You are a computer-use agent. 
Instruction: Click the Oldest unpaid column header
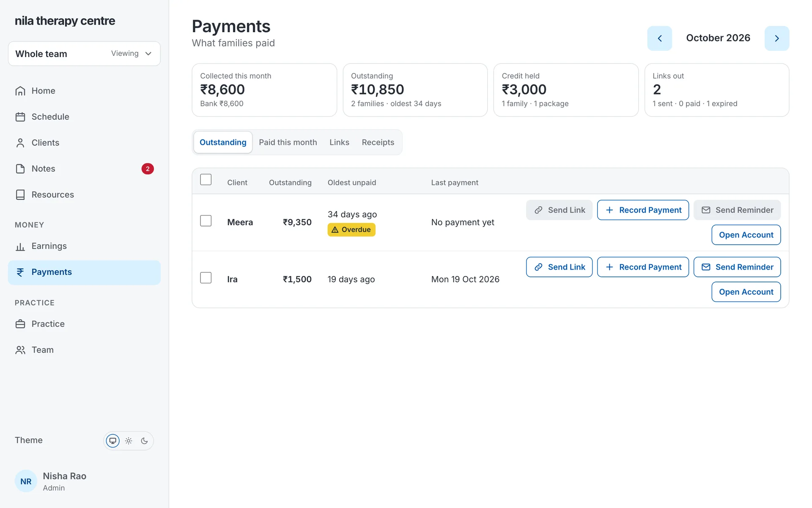pyautogui.click(x=352, y=182)
